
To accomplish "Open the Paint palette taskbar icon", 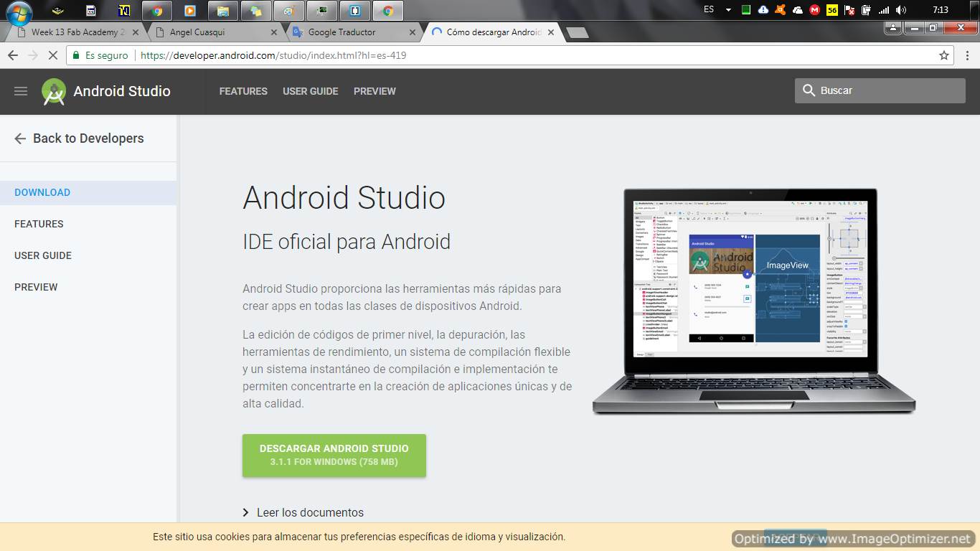I will (x=288, y=11).
